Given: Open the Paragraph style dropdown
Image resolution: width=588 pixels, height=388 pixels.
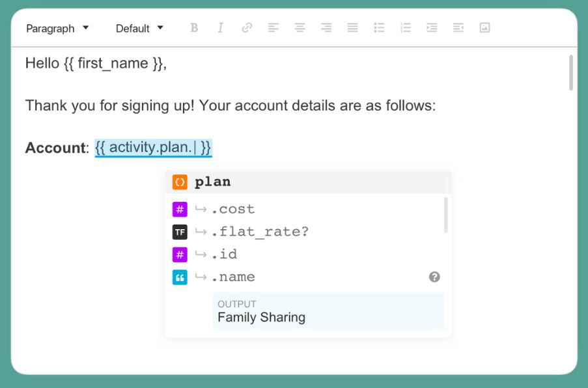Looking at the screenshot, I should (57, 29).
